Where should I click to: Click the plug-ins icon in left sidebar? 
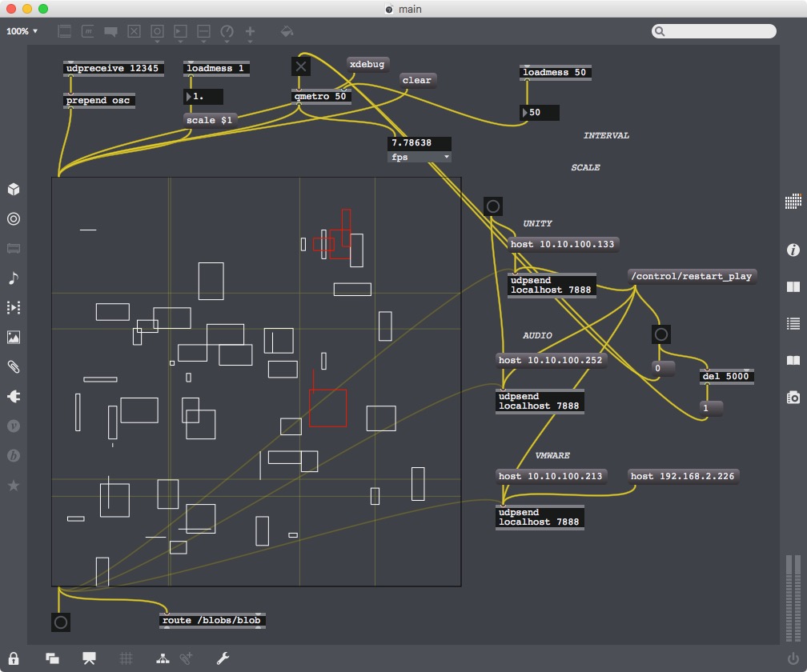(14, 396)
